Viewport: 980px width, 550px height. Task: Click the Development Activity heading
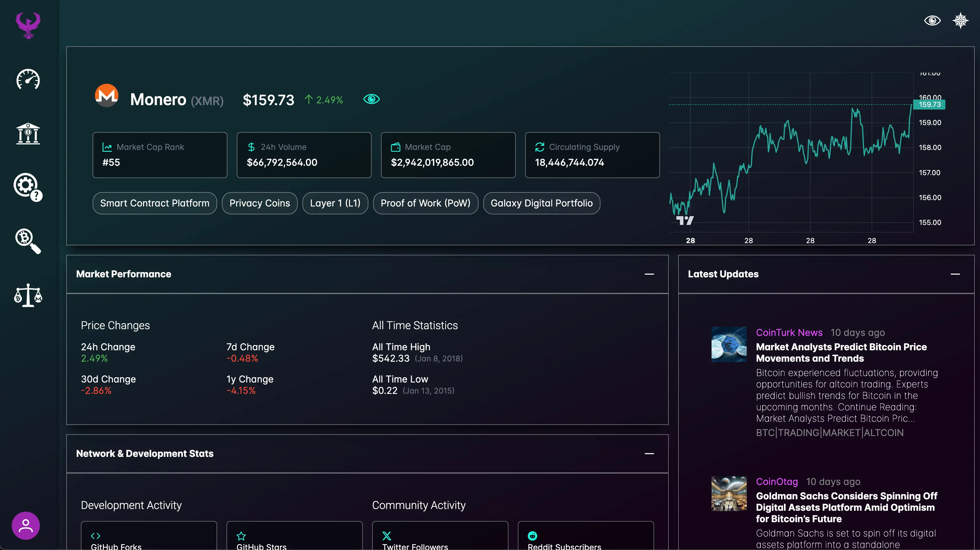pyautogui.click(x=131, y=505)
